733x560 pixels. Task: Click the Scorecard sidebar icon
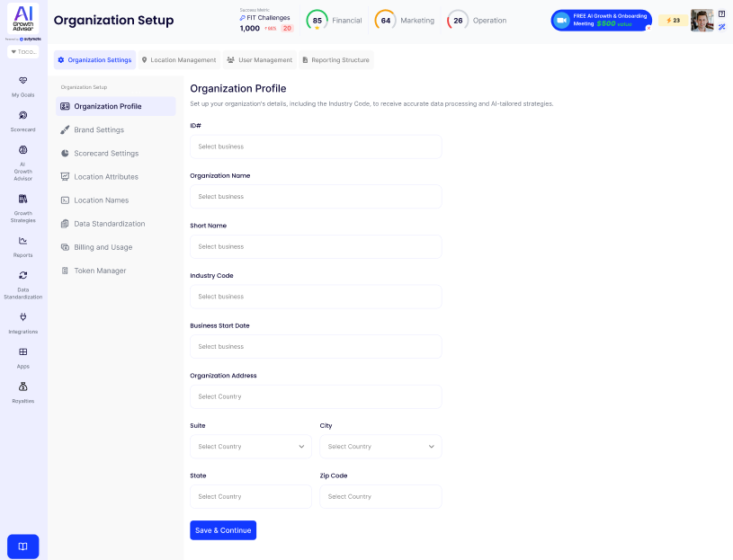click(x=22, y=115)
